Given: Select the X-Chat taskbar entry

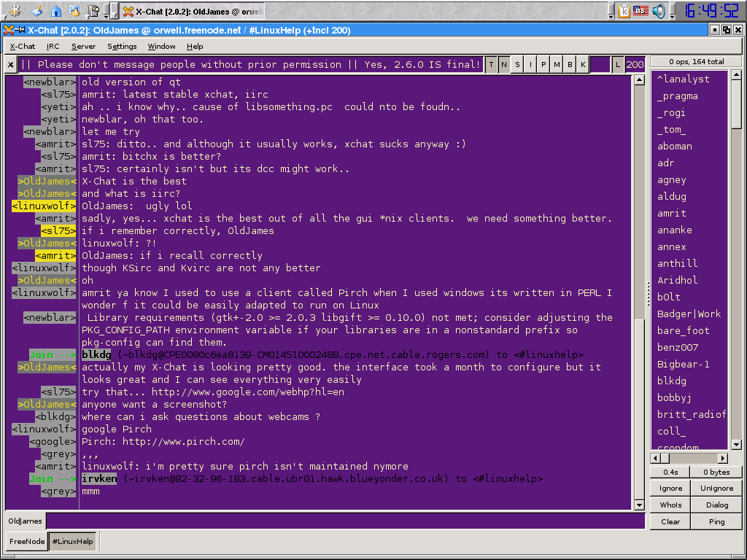Looking at the screenshot, I should pos(192,12).
